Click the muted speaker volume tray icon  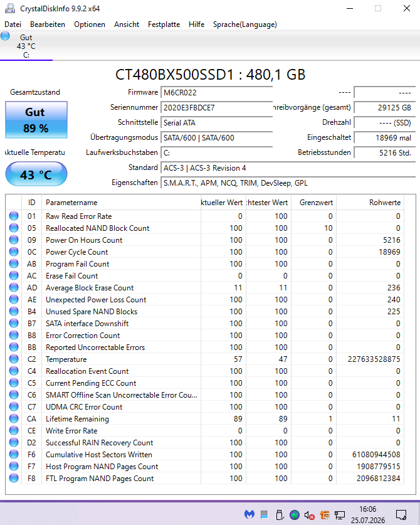[309, 515]
